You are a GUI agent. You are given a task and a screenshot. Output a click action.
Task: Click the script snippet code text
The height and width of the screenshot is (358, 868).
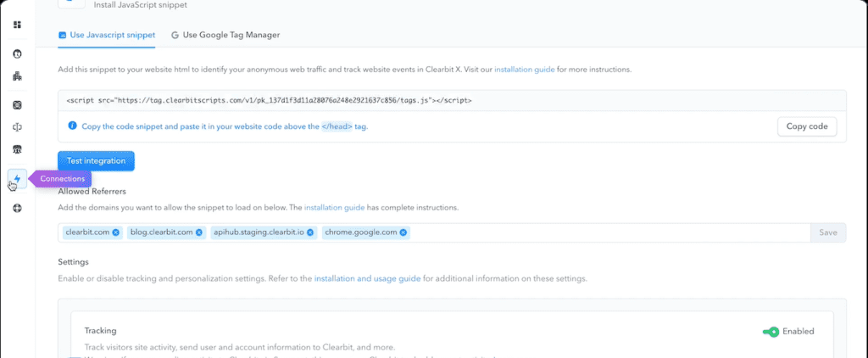[x=269, y=101]
